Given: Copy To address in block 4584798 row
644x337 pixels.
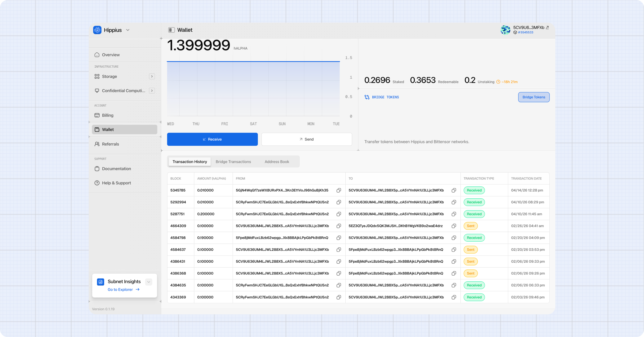Looking at the screenshot, I should [x=454, y=238].
